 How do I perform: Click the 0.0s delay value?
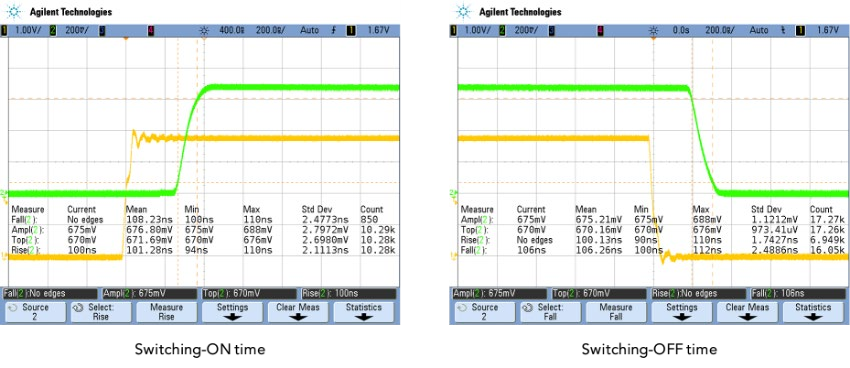(x=680, y=30)
